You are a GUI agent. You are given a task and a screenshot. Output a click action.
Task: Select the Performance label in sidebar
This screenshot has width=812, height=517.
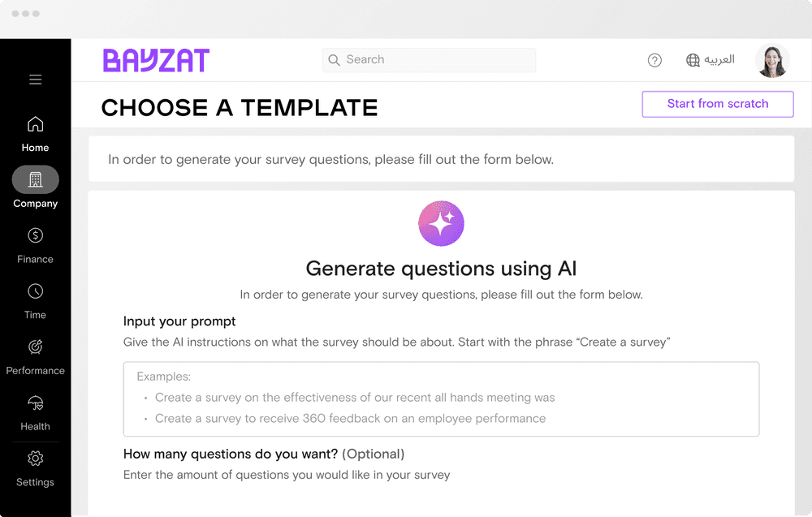coord(35,371)
